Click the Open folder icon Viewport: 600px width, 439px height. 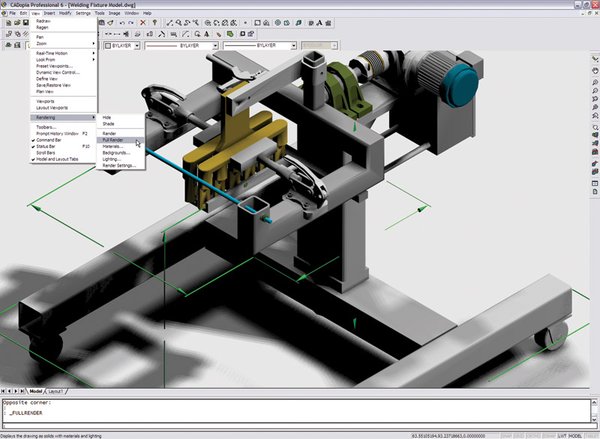coord(17,22)
